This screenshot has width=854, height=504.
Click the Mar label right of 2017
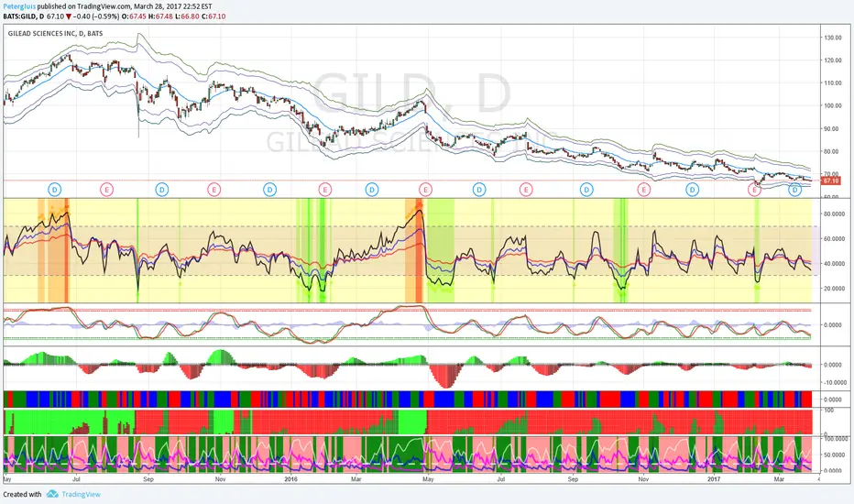pos(779,479)
